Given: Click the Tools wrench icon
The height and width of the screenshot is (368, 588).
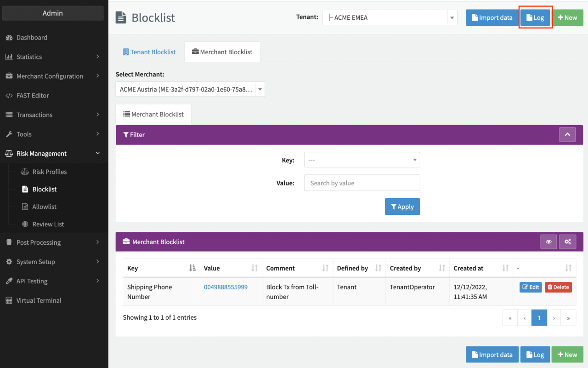Looking at the screenshot, I should [9, 134].
